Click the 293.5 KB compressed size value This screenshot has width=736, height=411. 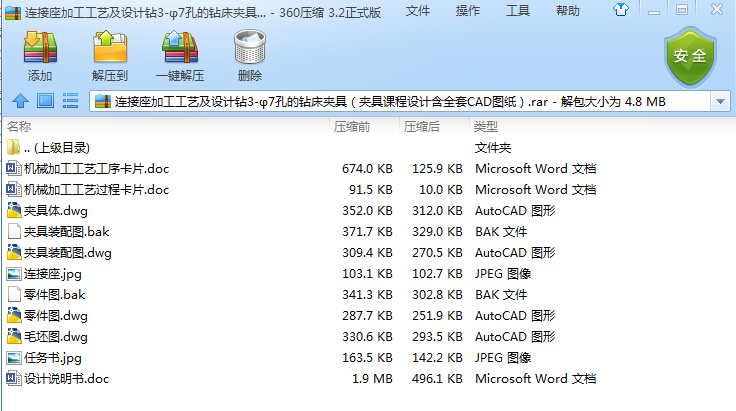tap(437, 337)
